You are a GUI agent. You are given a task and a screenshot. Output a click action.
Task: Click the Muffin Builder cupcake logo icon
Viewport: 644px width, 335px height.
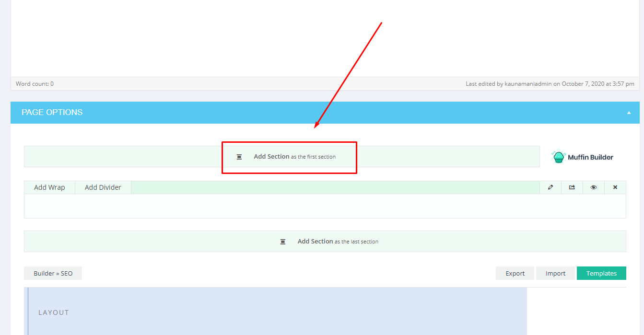click(558, 157)
